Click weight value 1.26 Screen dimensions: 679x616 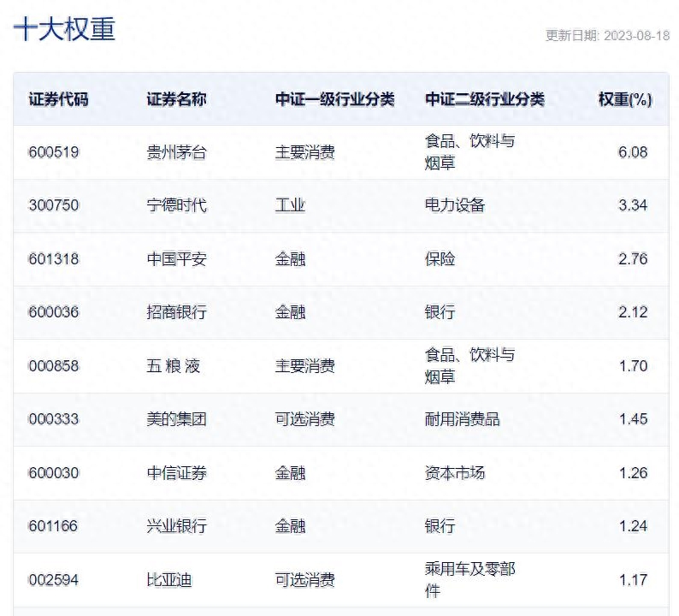point(633,472)
